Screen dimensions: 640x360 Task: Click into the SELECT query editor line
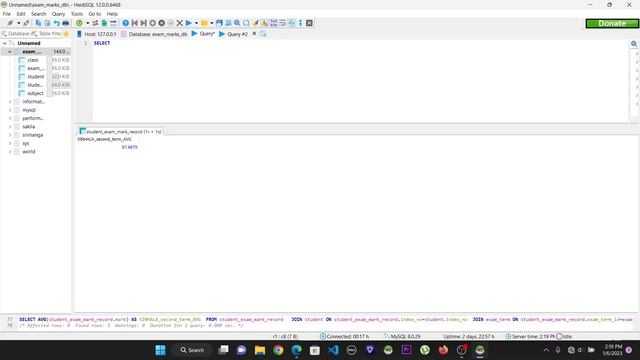pyautogui.click(x=102, y=43)
